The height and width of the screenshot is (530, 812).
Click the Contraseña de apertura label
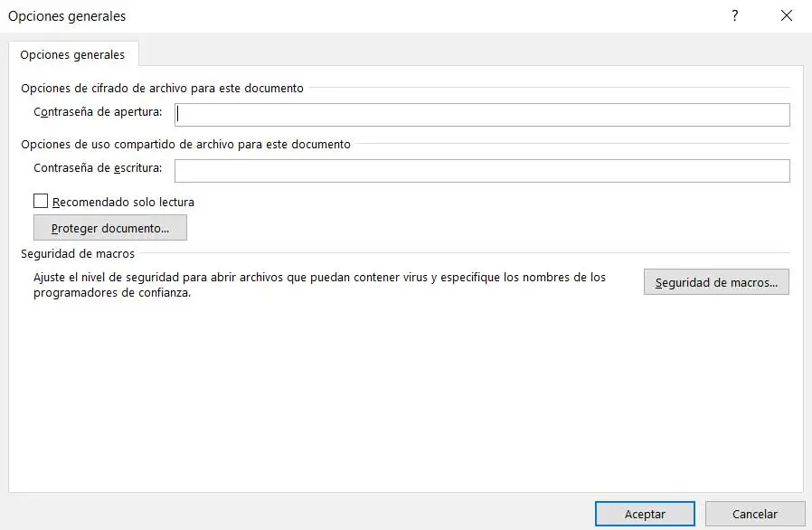tap(98, 113)
